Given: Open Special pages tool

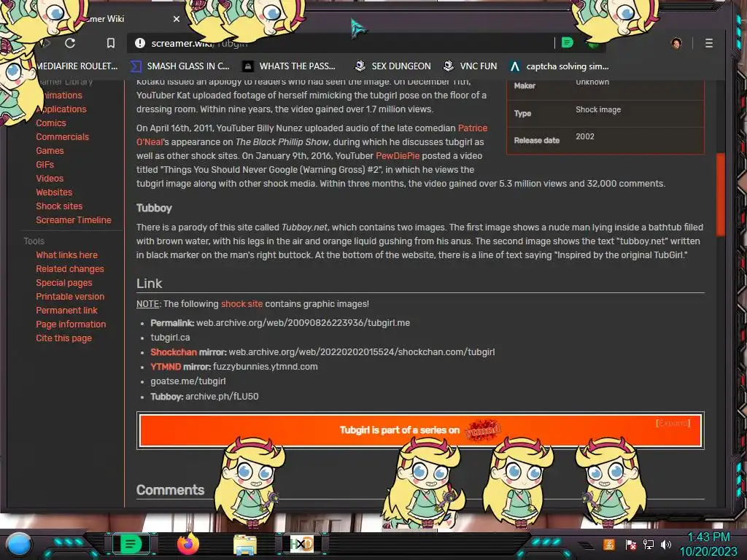Looking at the screenshot, I should tap(64, 282).
